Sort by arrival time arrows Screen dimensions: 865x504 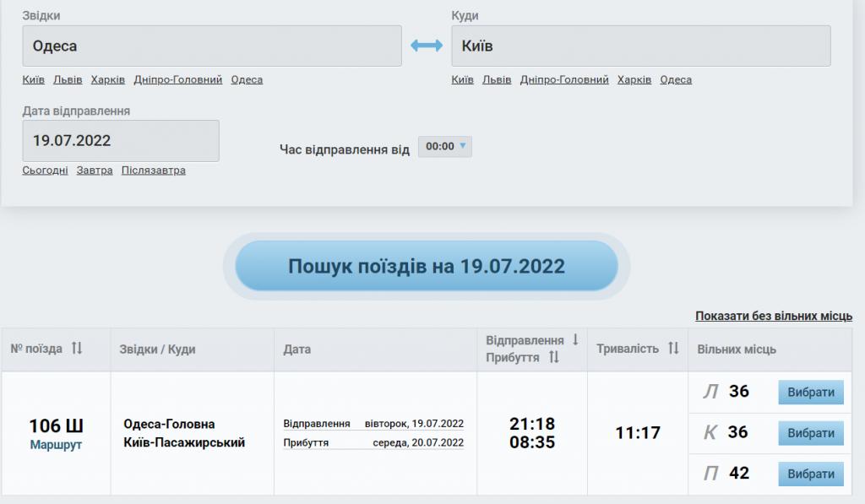tap(554, 357)
